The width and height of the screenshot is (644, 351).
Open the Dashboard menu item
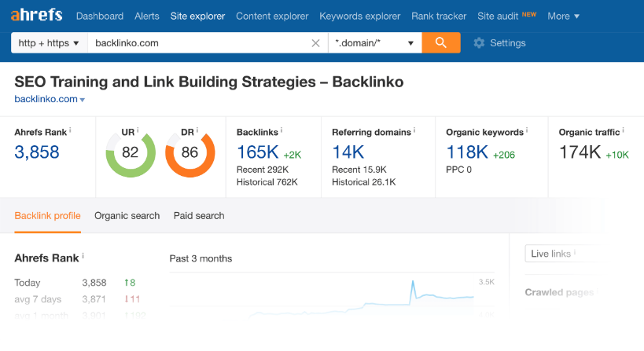(x=100, y=16)
